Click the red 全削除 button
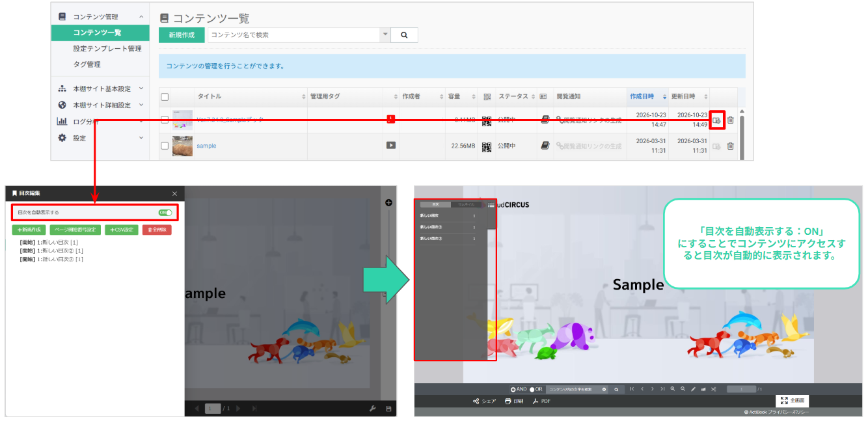868x421 pixels. [x=157, y=230]
